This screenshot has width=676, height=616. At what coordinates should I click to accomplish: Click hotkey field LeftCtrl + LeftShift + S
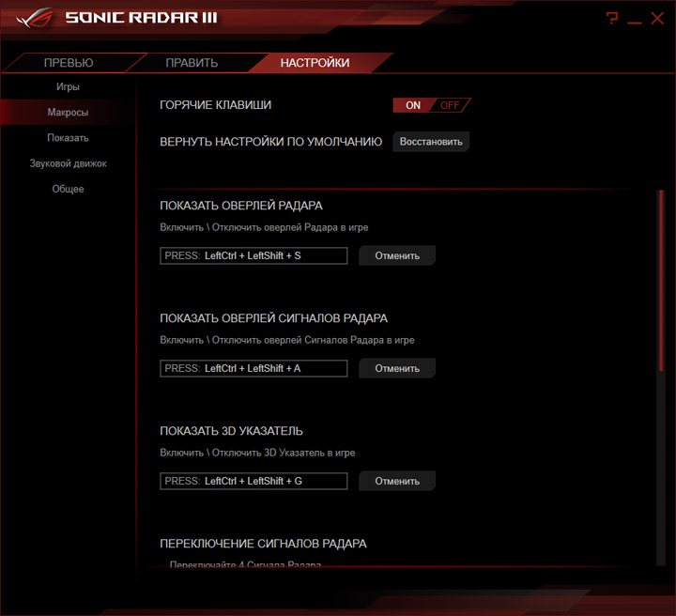coord(253,255)
